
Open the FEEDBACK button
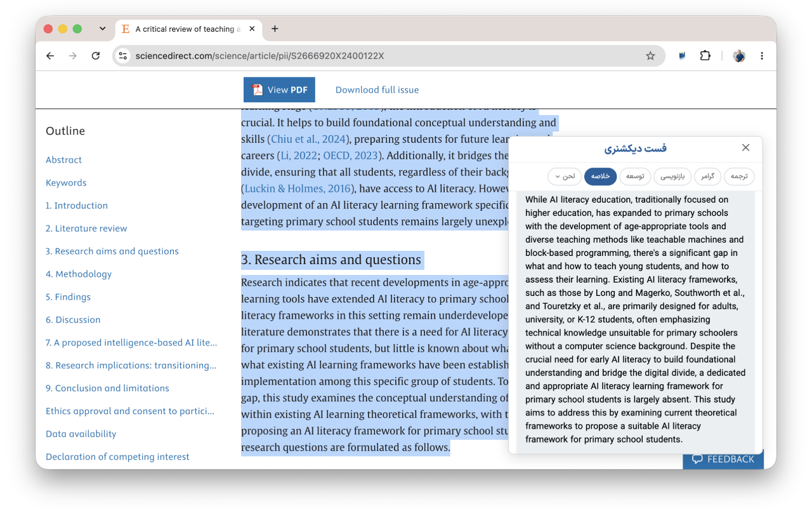(723, 459)
